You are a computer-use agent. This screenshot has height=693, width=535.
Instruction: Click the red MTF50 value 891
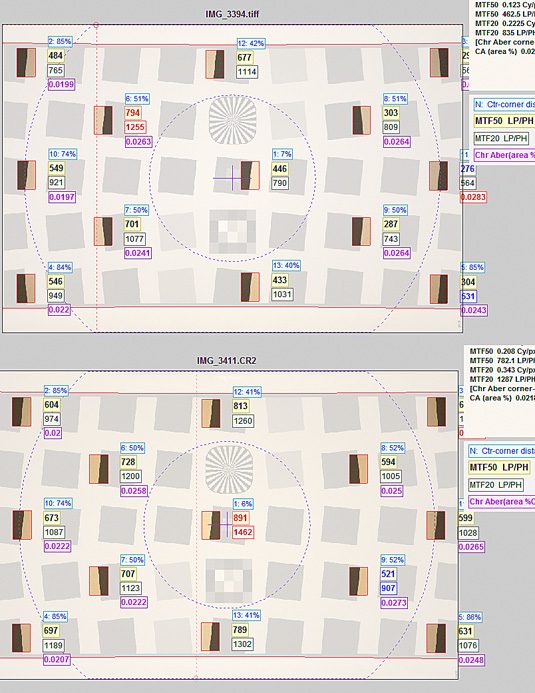[x=240, y=518]
